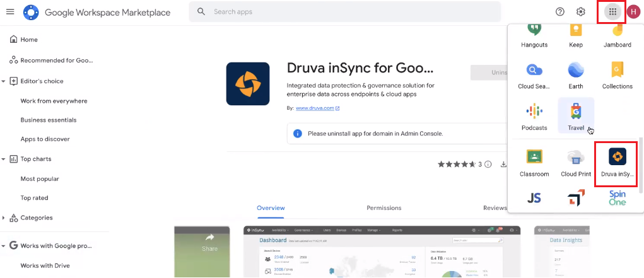Screen dimensions: 644x278
Task: Launch Druva inSync from apps panel
Action: click(x=617, y=163)
